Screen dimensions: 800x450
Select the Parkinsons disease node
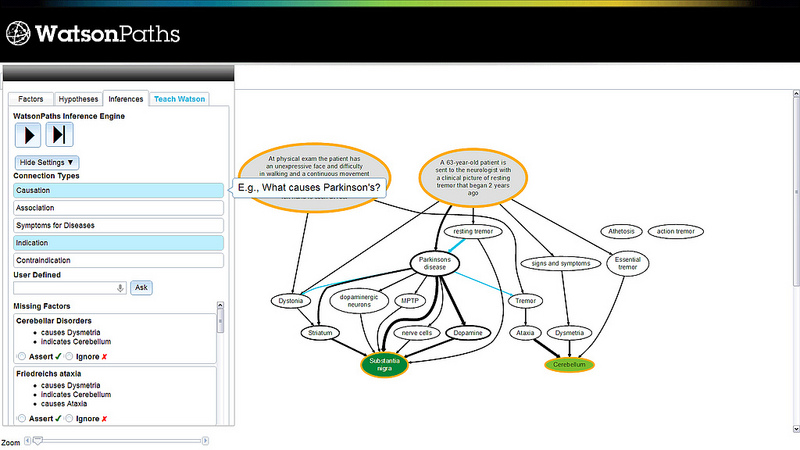[435, 263]
